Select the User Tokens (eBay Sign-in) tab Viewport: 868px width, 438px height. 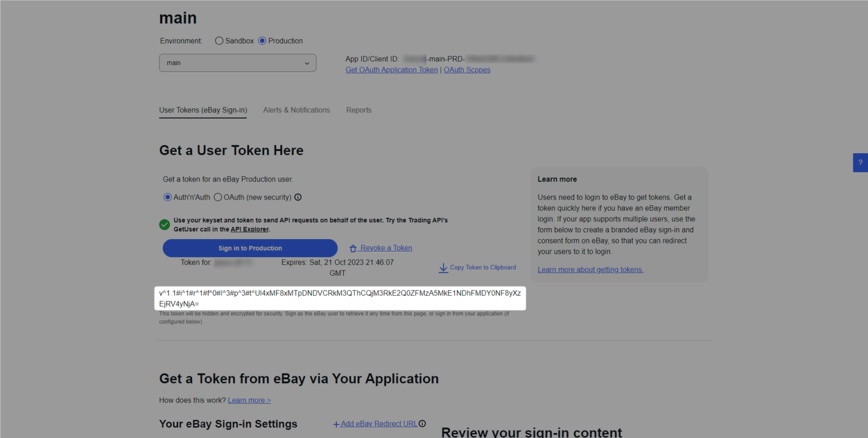coord(203,110)
